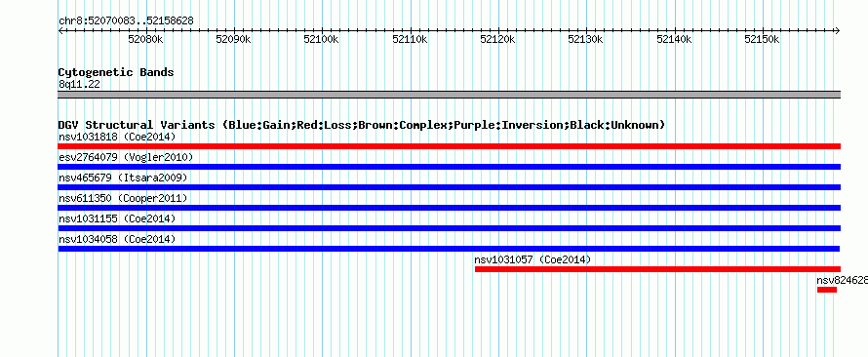Click the DGV Structural Variants track title
The image size is (868, 357).
tap(362, 125)
